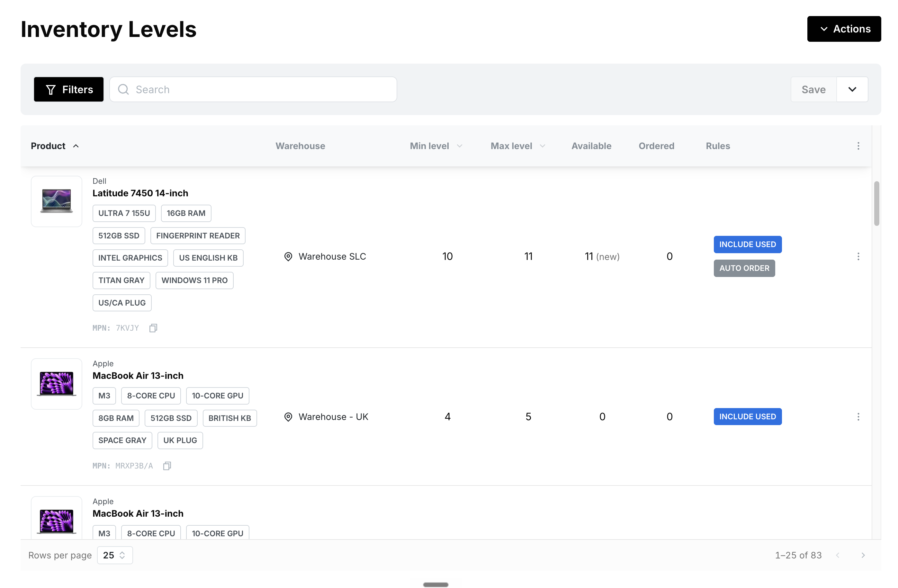The height and width of the screenshot is (588, 898).
Task: Click into the Search field
Action: tap(253, 89)
